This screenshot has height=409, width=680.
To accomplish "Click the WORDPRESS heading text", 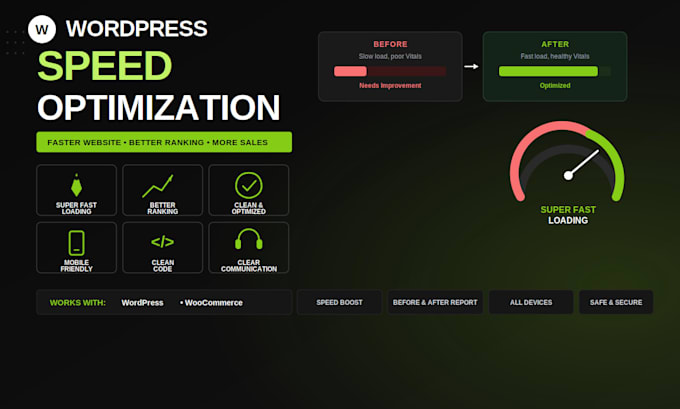I will click(x=137, y=29).
